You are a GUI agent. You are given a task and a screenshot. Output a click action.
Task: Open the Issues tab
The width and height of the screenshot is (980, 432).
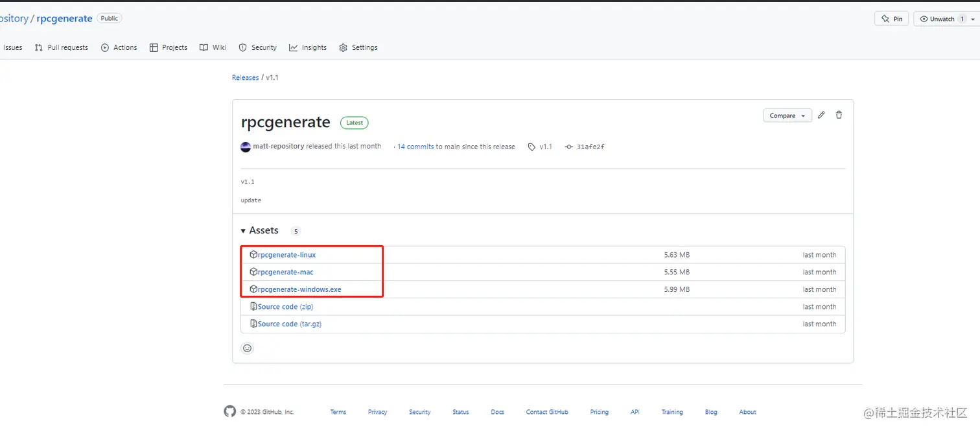point(12,47)
